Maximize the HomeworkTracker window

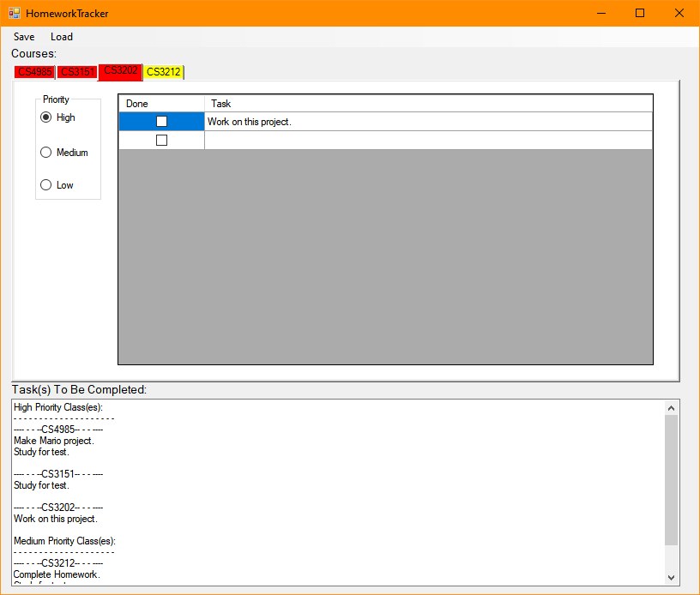click(x=640, y=14)
